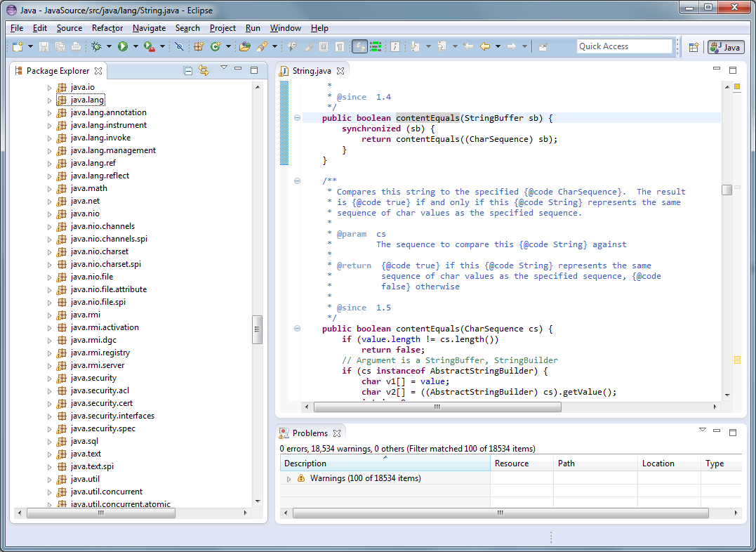Expand the Warnings group in Problems
The image size is (756, 552).
(x=289, y=478)
